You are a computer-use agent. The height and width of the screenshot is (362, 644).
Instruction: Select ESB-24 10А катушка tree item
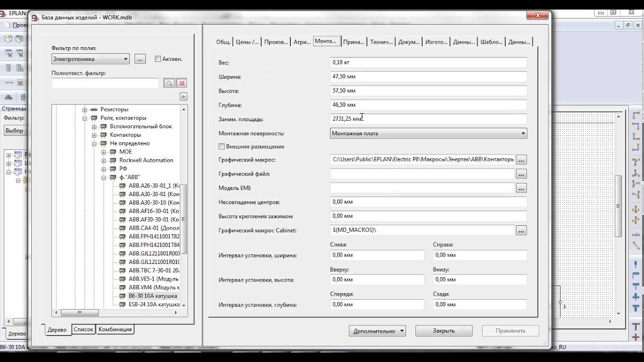click(x=153, y=304)
